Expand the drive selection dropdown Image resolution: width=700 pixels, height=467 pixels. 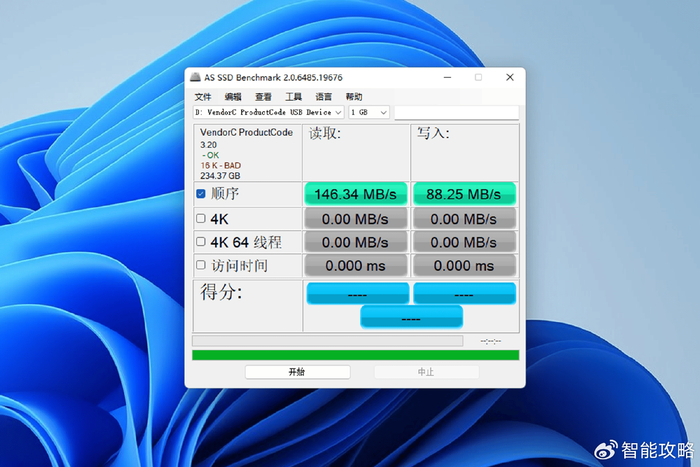pos(269,112)
